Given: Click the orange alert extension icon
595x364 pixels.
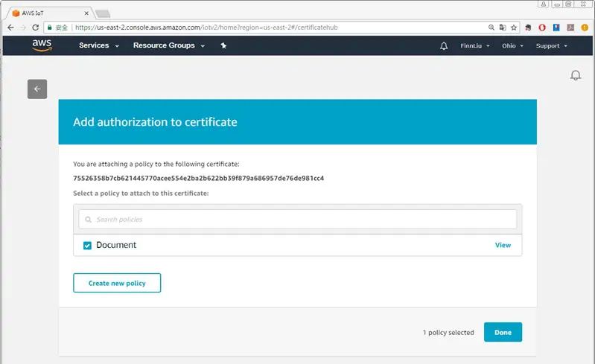Looking at the screenshot, I should (x=585, y=28).
